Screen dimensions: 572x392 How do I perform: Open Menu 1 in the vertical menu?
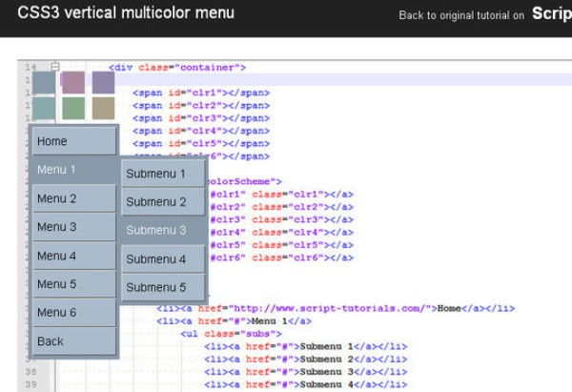click(x=73, y=170)
